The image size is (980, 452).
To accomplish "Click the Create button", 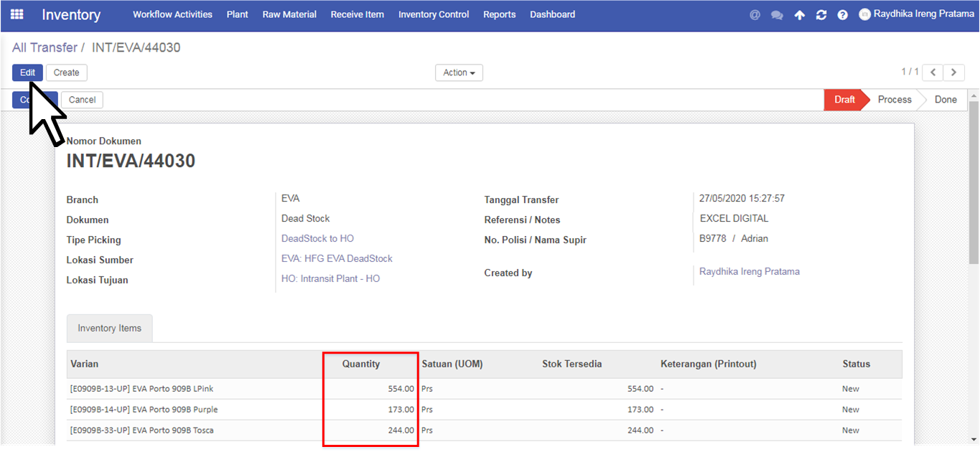I will 67,72.
